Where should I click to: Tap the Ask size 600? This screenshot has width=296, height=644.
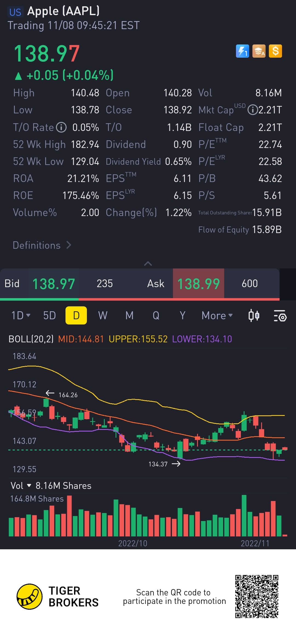250,284
